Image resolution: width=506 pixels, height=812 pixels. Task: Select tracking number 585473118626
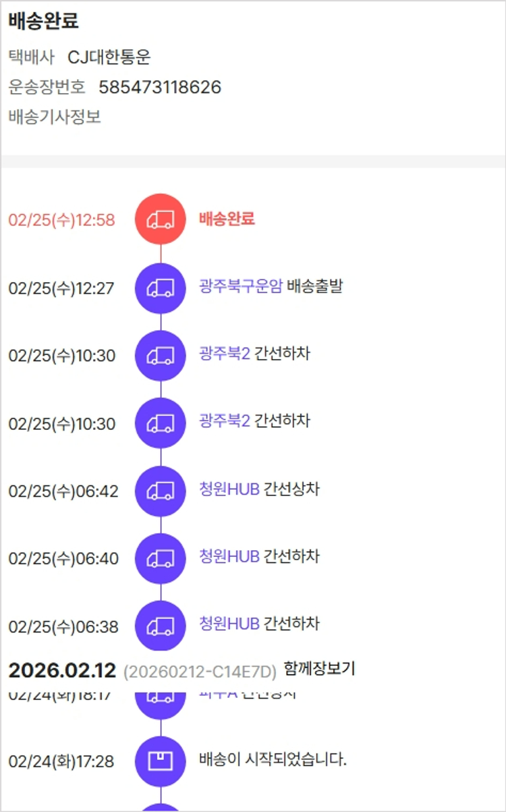coord(160,87)
